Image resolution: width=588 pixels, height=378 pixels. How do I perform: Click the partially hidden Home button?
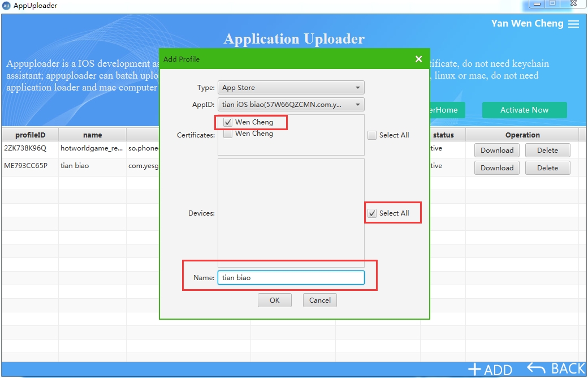(447, 110)
